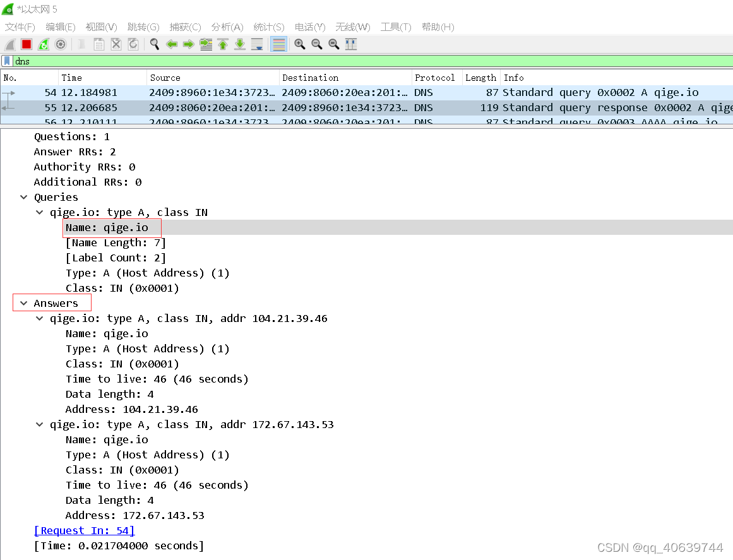The image size is (733, 560).
Task: Collapse qige.io type A query entry
Action: (x=40, y=212)
